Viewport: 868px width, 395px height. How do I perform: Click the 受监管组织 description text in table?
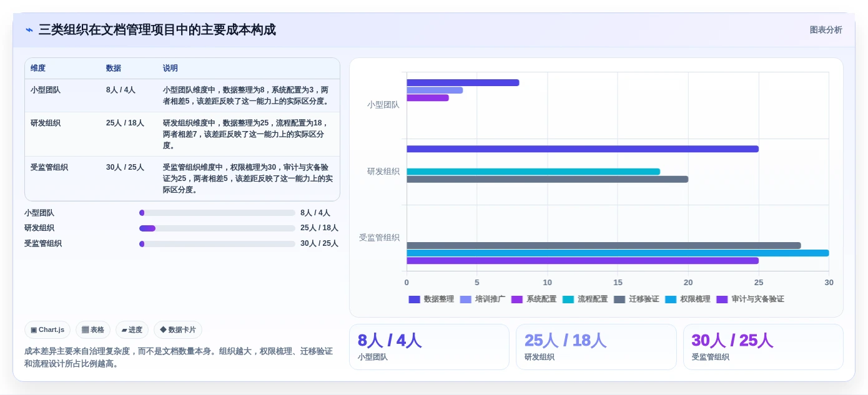click(x=248, y=178)
